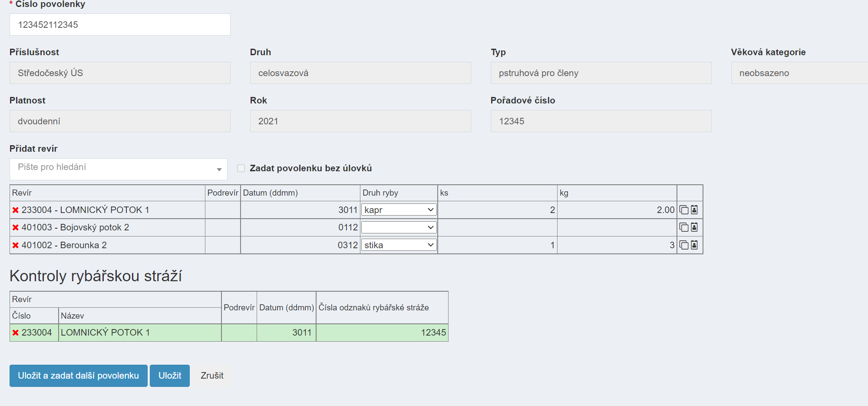Focus the 'Číslo povolenky' input field
The width and height of the screenshot is (868, 406).
pyautogui.click(x=120, y=25)
